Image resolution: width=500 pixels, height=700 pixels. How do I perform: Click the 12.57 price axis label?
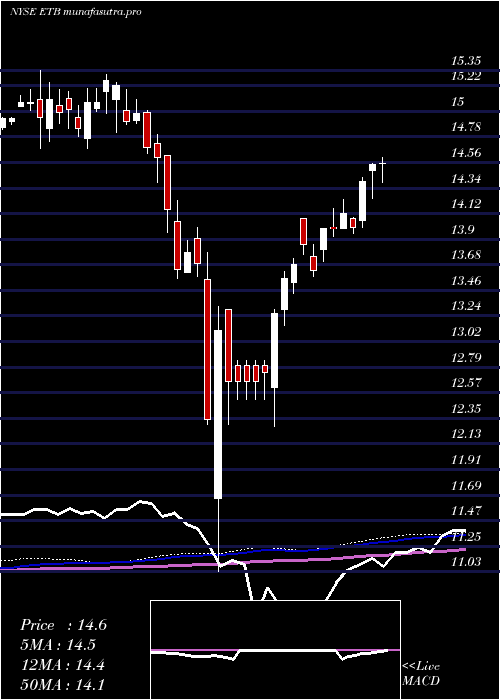[x=466, y=383]
